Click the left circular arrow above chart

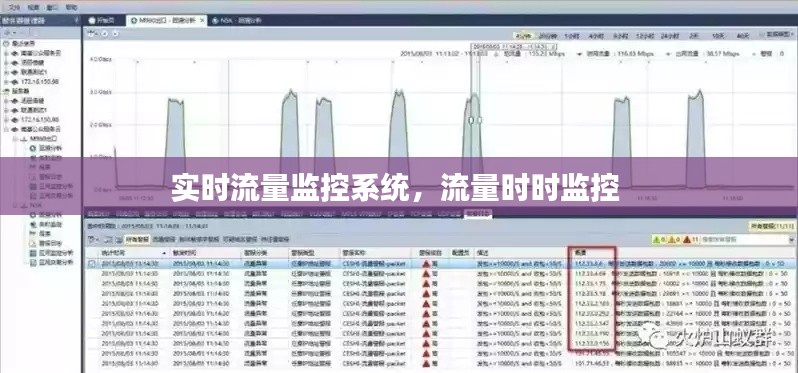105,34
